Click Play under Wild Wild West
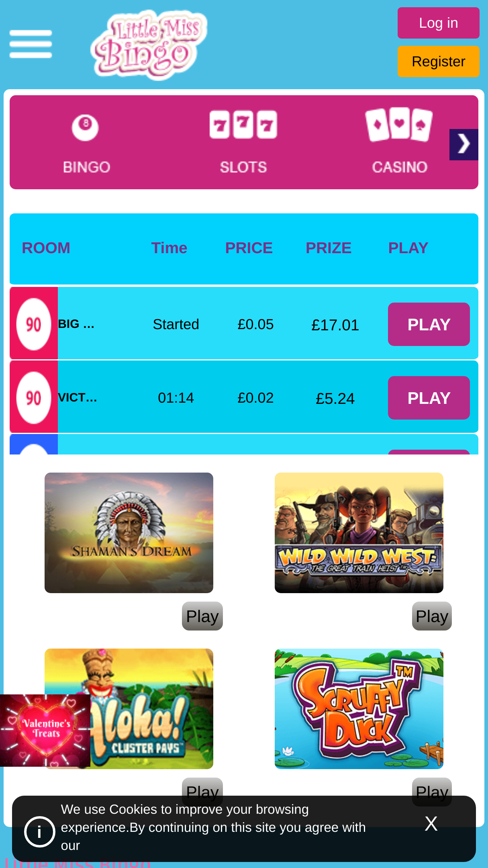Viewport: 488px width, 868px height. [x=432, y=616]
